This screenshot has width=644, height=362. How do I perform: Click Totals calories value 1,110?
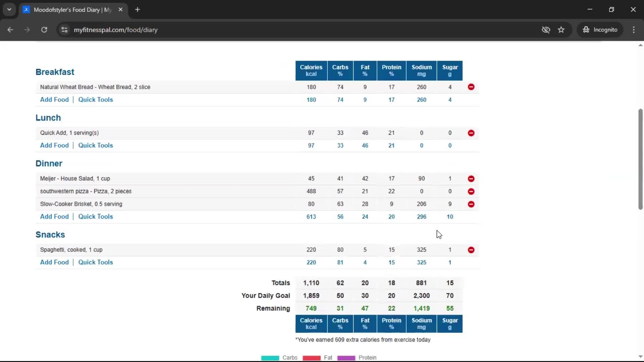tap(311, 283)
